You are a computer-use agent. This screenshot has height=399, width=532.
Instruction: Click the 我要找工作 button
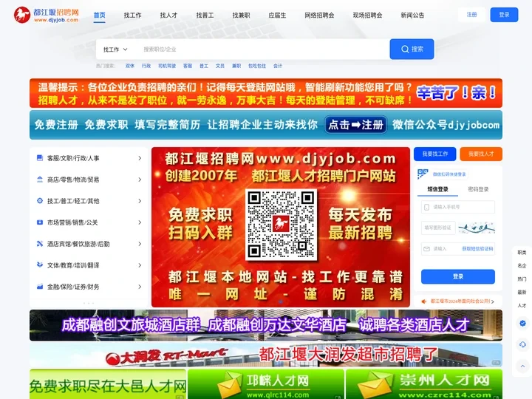pyautogui.click(x=435, y=154)
